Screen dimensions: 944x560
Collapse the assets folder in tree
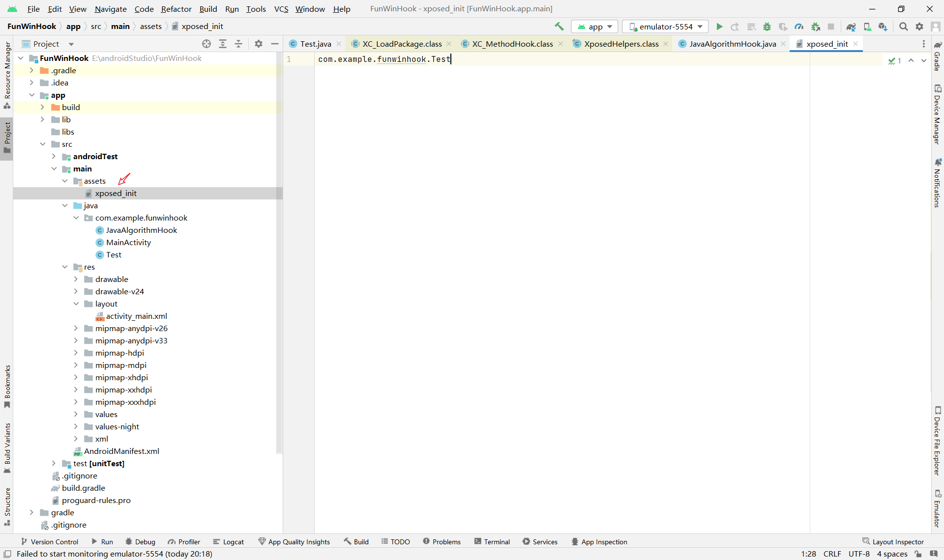click(x=65, y=181)
